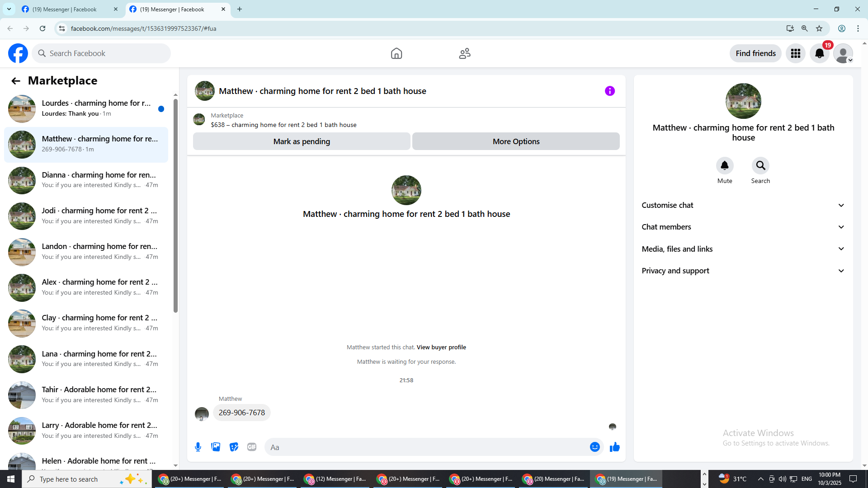
Task: Click the address bar URL
Action: click(143, 28)
